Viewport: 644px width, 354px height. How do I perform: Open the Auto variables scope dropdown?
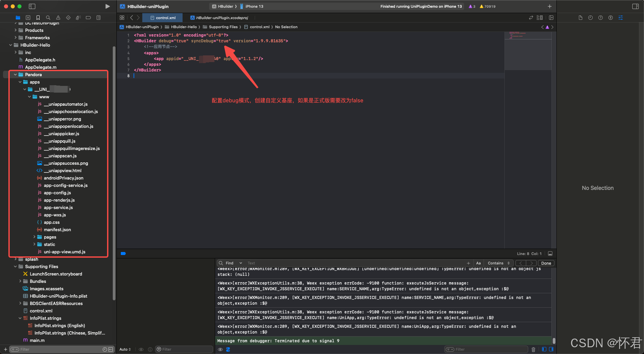[x=125, y=349]
